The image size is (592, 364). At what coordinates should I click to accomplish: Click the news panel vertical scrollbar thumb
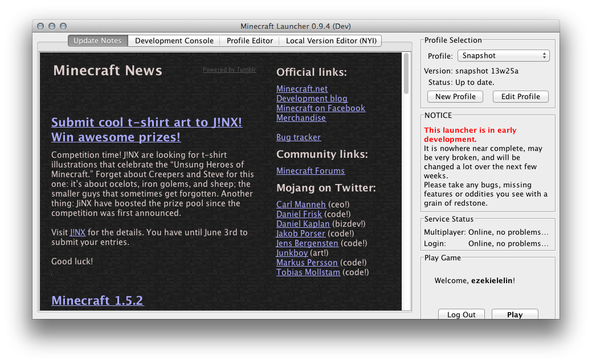[406, 74]
